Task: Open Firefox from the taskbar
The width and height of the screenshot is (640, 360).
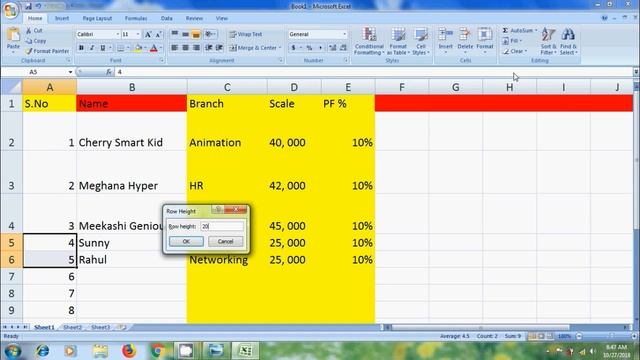Action: tap(129, 351)
